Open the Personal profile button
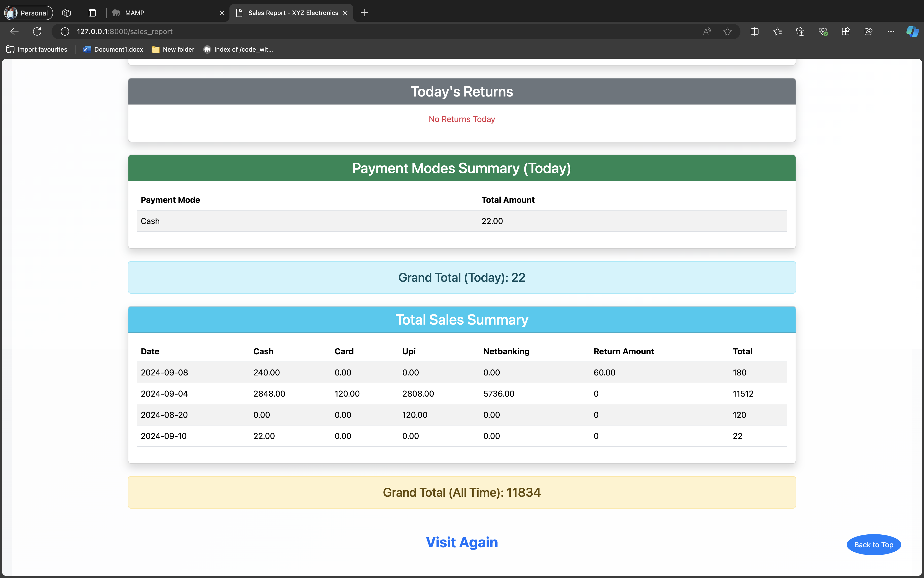Screen dimensions: 924x578 pos(29,13)
